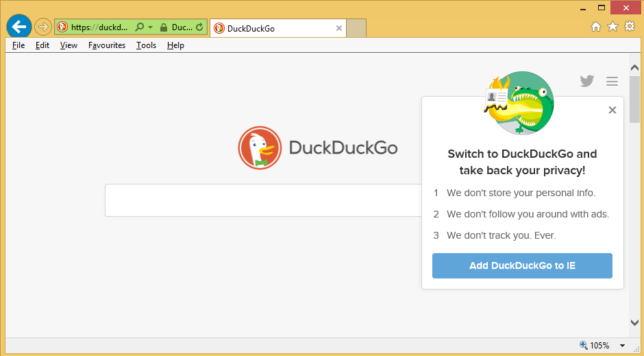The height and width of the screenshot is (356, 644).
Task: Maximize the Internet Explorer window
Action: click(x=602, y=8)
